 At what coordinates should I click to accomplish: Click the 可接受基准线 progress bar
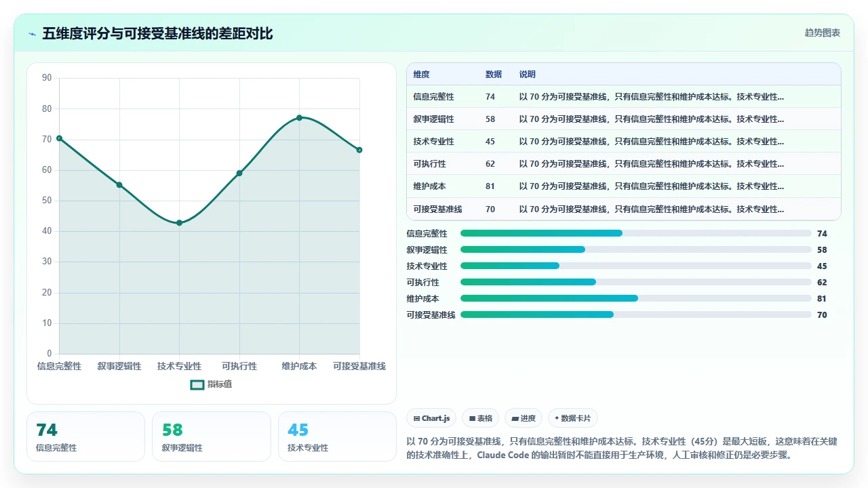point(635,314)
